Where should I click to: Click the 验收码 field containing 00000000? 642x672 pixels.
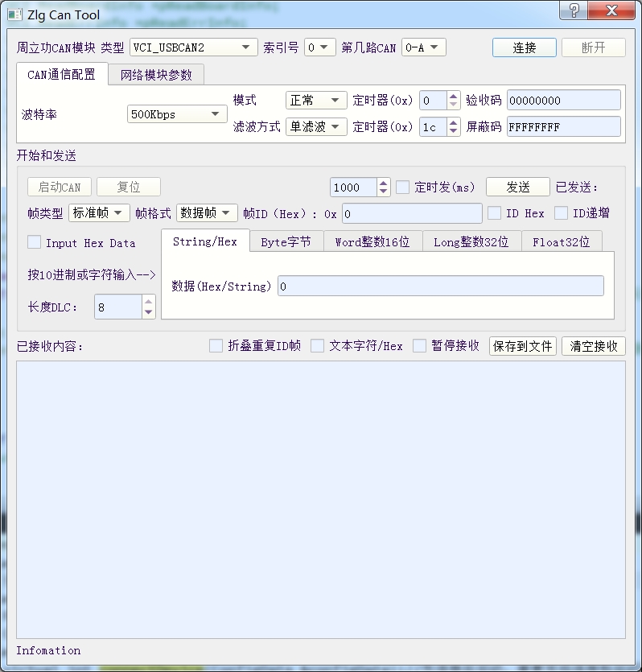pyautogui.click(x=564, y=101)
